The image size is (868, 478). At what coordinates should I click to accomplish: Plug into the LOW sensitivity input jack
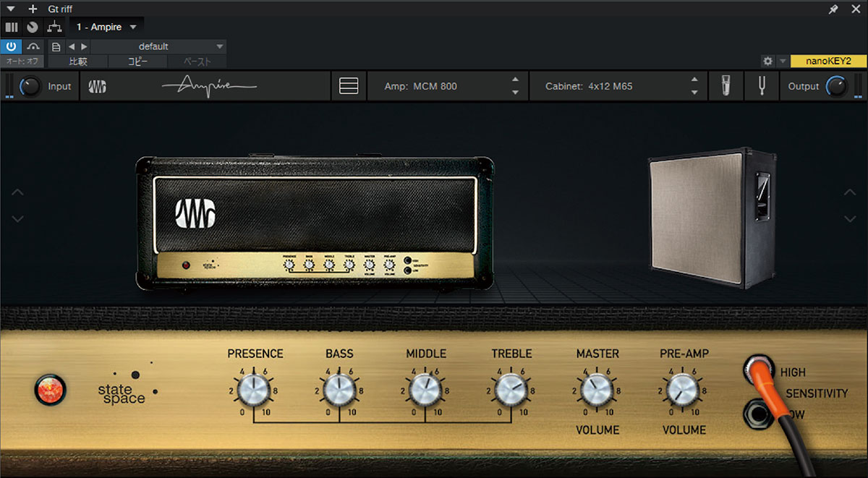coord(757,415)
